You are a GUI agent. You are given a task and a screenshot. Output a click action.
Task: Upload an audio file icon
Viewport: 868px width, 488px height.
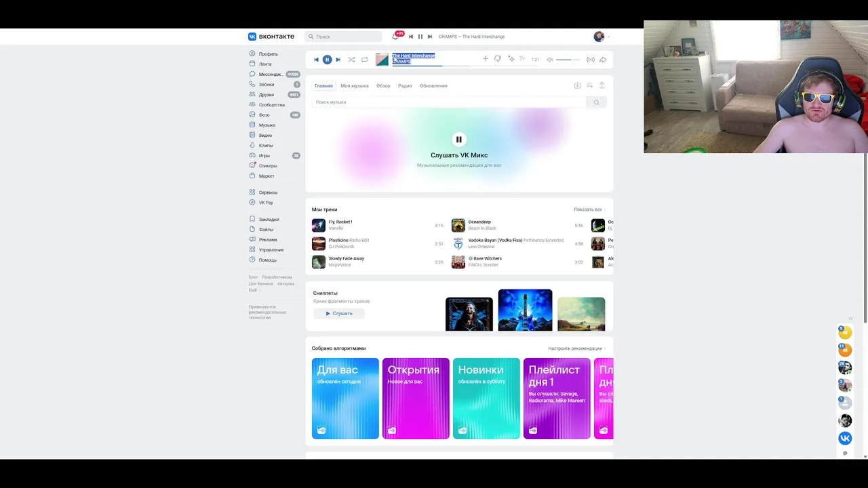(x=601, y=85)
